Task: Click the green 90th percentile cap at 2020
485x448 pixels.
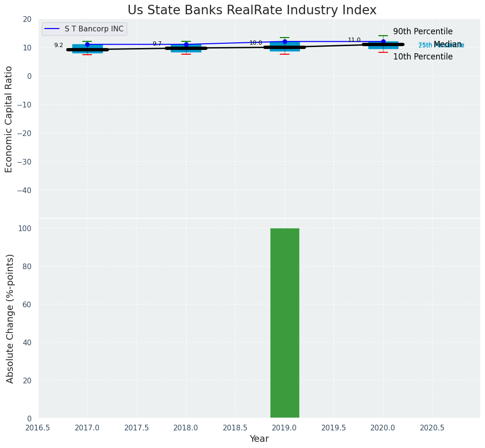Action: (x=383, y=36)
